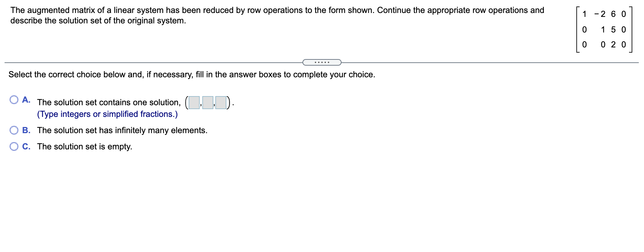This screenshot has width=644, height=252.
Task: Click the label 'C.' next to choice C
Action: [26, 146]
